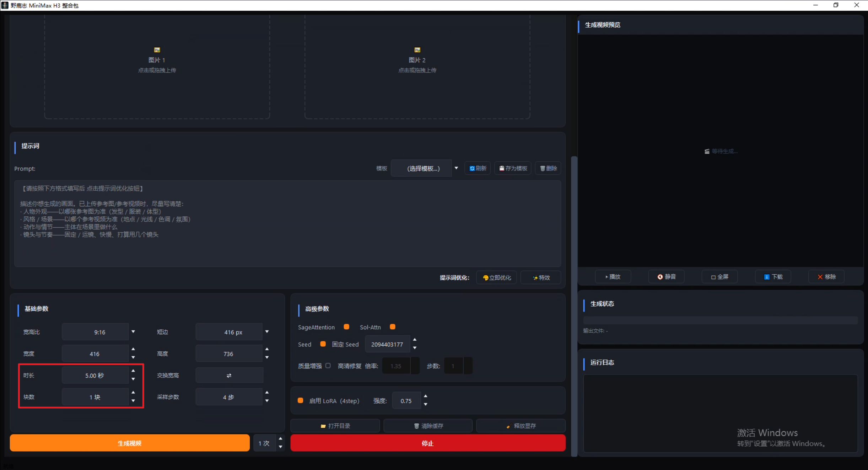868x470 pixels.
Task: Increase the 时长 duration value
Action: (133, 371)
